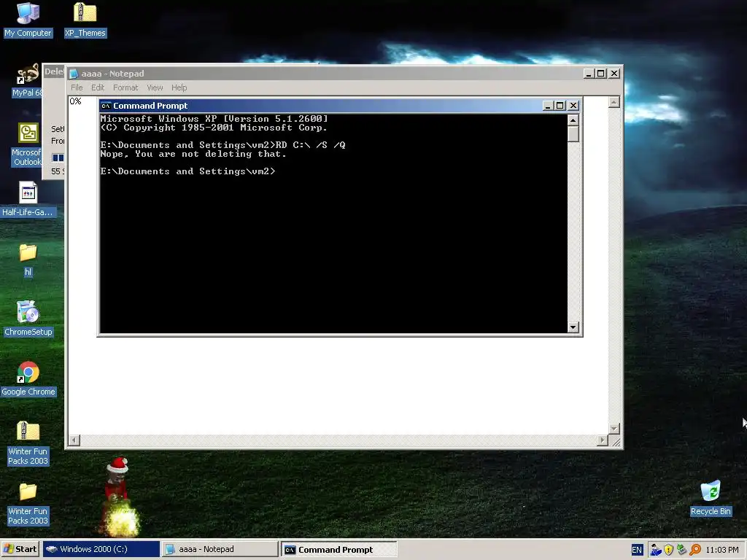747x560 pixels.
Task: Open the EN language indicator in taskbar
Action: [636, 550]
